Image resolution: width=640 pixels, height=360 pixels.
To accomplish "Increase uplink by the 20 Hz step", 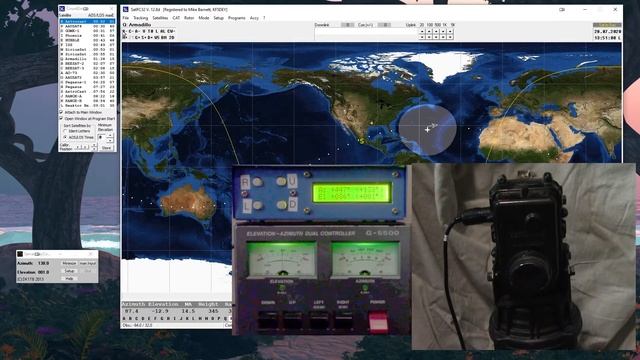I will click(x=422, y=31).
